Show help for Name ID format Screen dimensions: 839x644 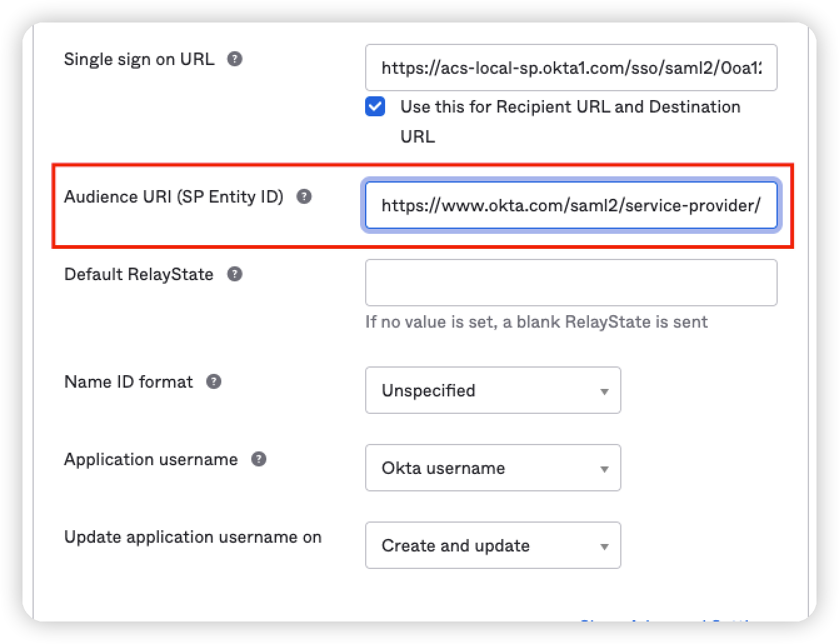214,382
